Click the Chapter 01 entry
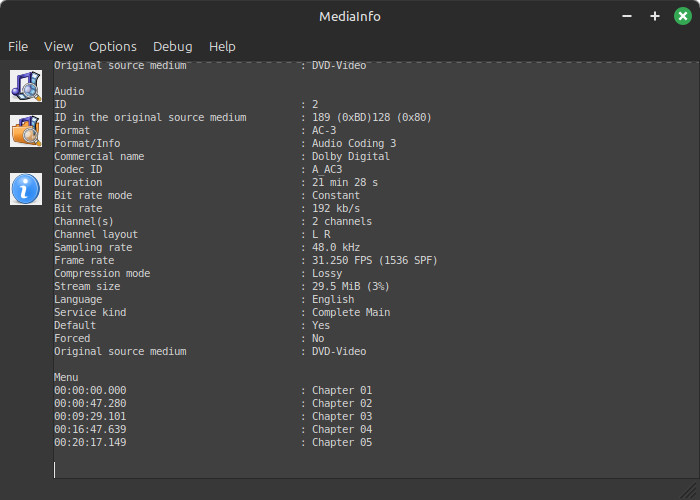This screenshot has width=700, height=500. point(341,390)
